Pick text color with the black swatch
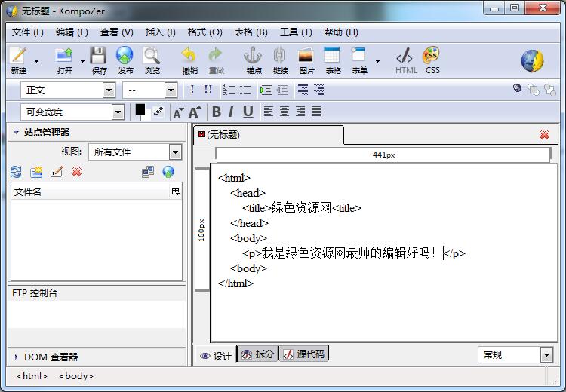This screenshot has width=566, height=392. [x=140, y=109]
